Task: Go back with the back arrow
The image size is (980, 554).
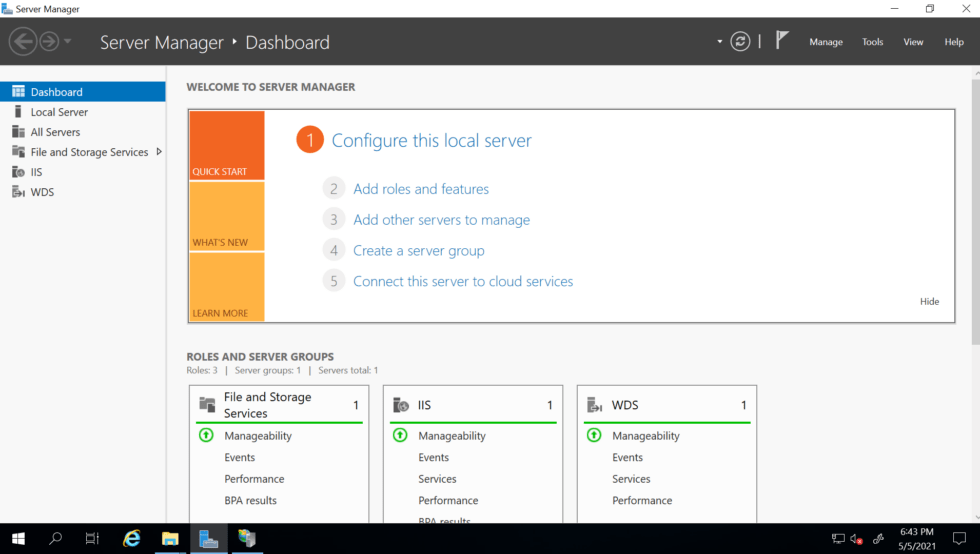Action: click(x=23, y=42)
